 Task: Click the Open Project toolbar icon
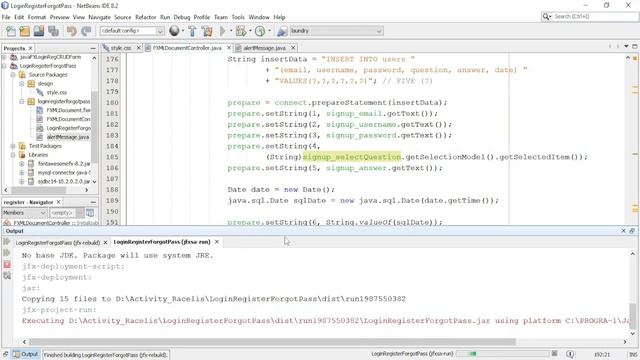coord(39,31)
